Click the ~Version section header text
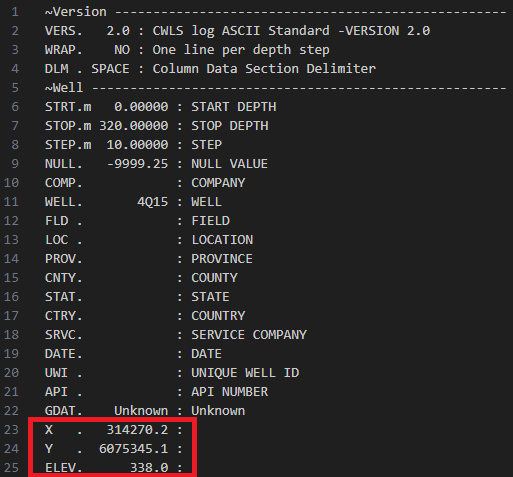The height and width of the screenshot is (477, 513). (x=76, y=12)
